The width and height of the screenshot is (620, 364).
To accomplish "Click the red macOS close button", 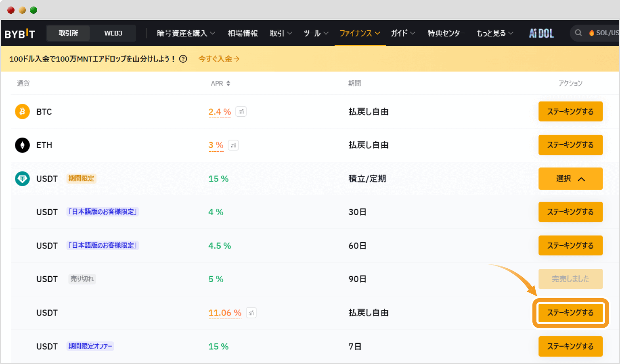I will click(11, 10).
